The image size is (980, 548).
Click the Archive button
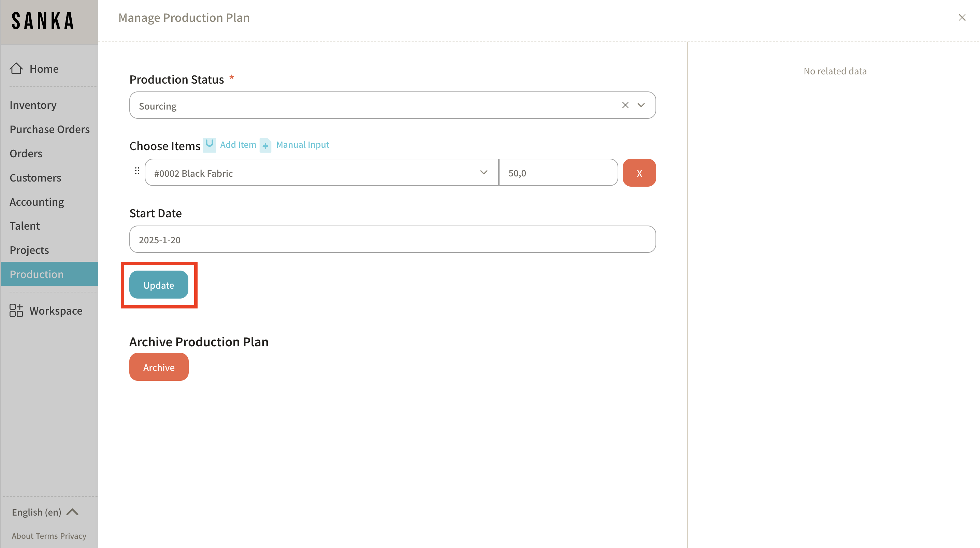coord(159,367)
